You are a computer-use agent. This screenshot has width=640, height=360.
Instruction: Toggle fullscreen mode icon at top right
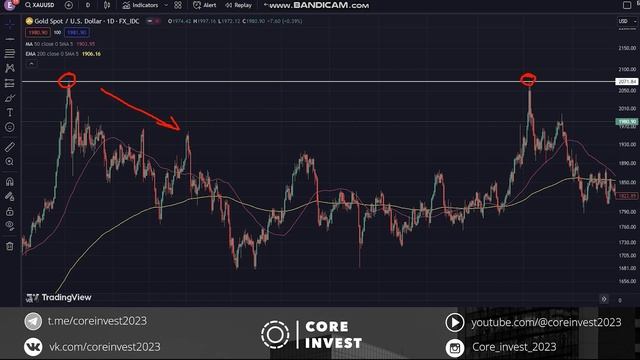click(x=627, y=5)
